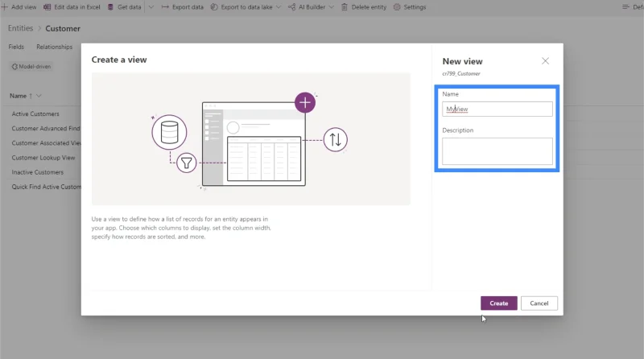The height and width of the screenshot is (359, 644).
Task: Close the New view panel
Action: (x=545, y=61)
